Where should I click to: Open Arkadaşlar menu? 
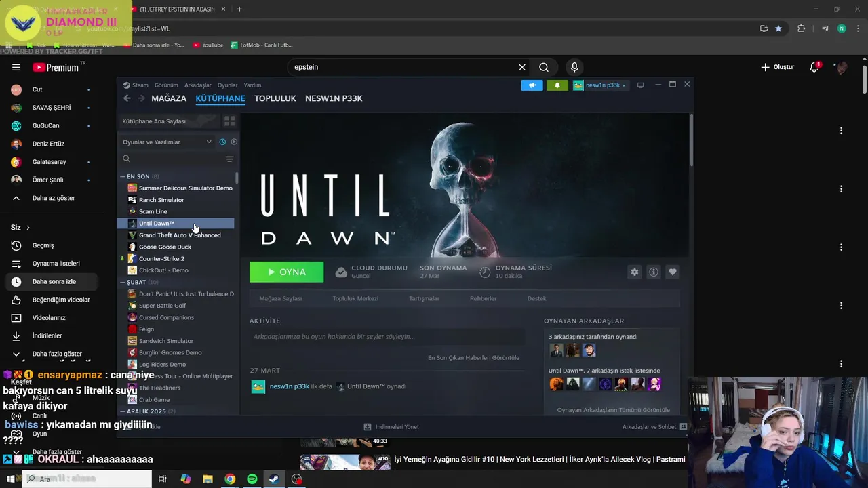(x=198, y=85)
